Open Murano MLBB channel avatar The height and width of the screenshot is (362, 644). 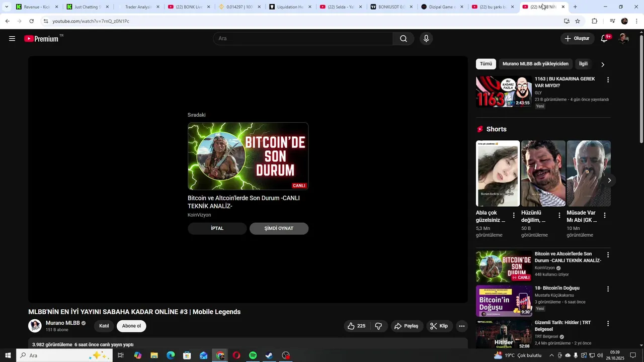pos(35,326)
